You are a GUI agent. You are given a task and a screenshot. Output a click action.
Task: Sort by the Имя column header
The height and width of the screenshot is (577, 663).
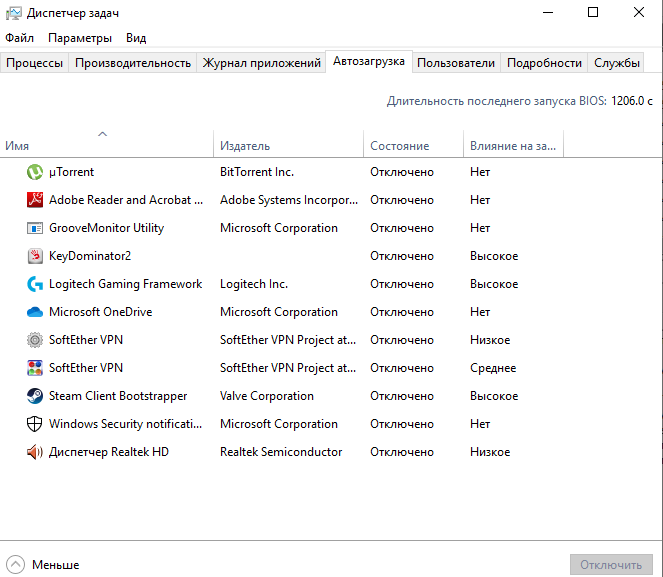coord(107,144)
